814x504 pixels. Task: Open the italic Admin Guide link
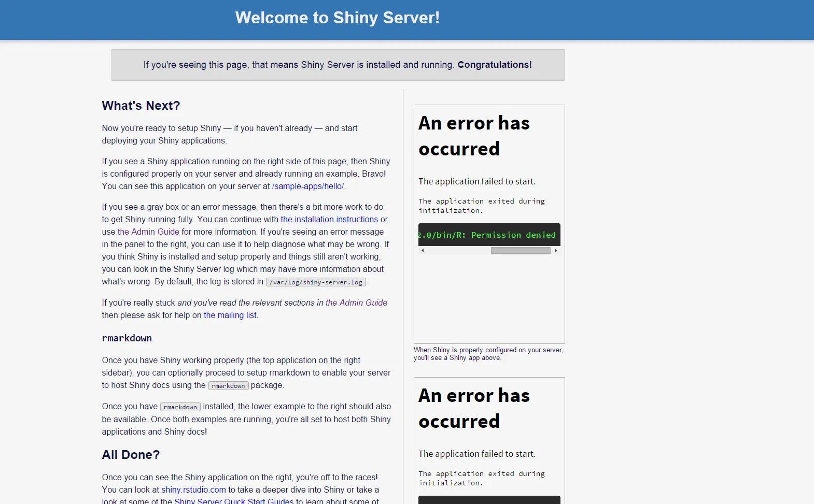[356, 303]
